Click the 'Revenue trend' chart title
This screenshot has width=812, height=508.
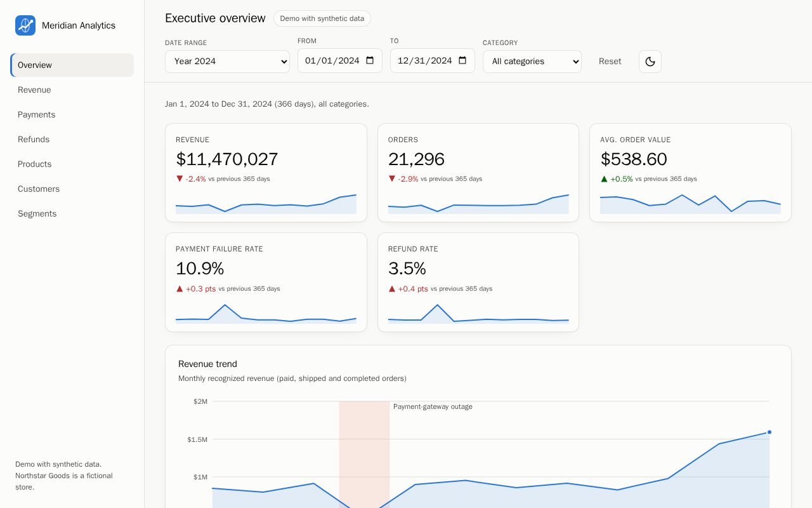click(207, 364)
